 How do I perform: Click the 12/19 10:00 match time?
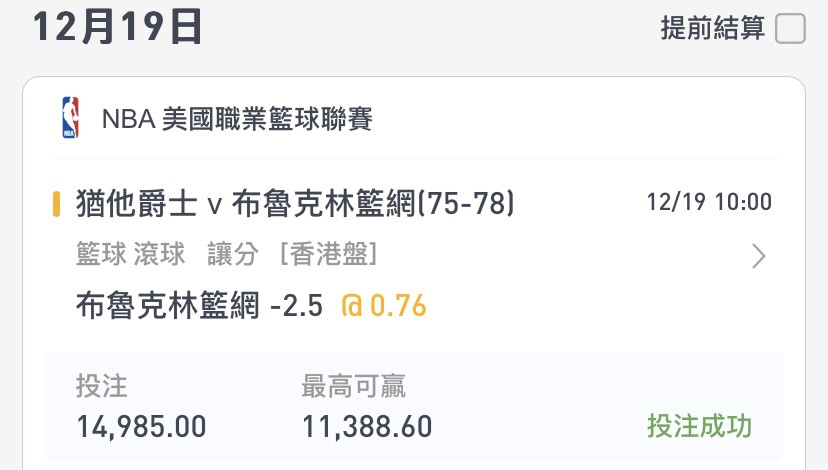(x=709, y=202)
